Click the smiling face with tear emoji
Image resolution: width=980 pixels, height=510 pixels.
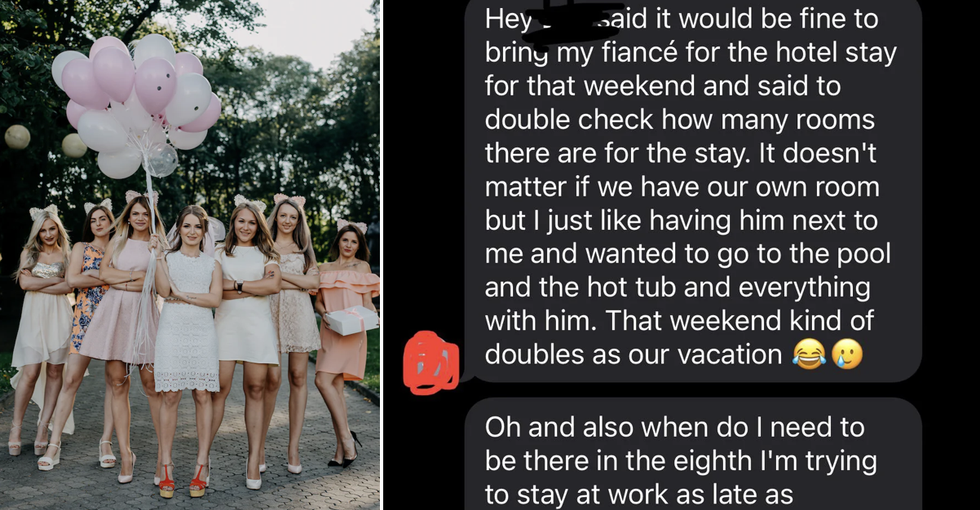click(x=846, y=355)
